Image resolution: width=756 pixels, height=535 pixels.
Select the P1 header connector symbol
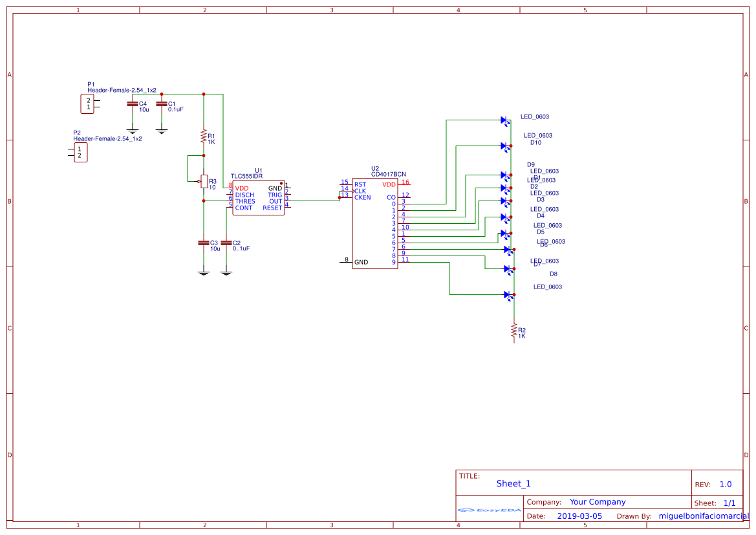click(87, 104)
